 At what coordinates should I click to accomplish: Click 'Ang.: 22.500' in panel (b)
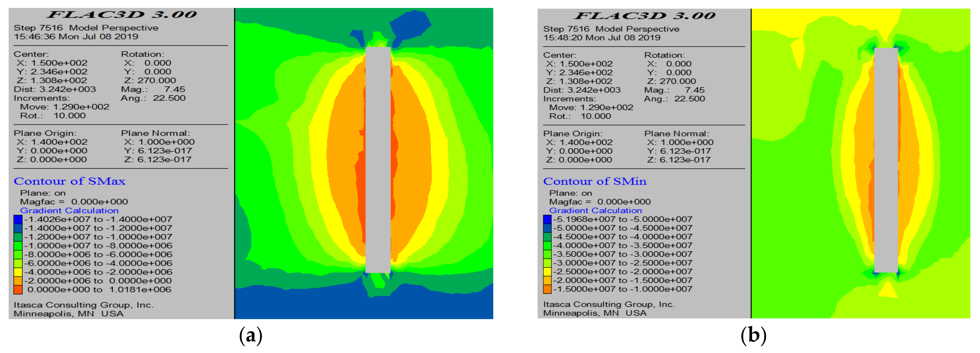[675, 99]
